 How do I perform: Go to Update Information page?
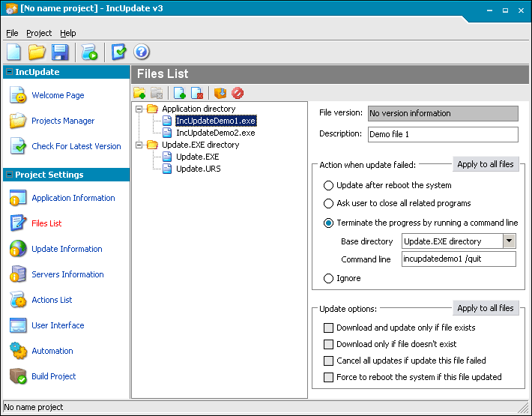[x=67, y=249]
